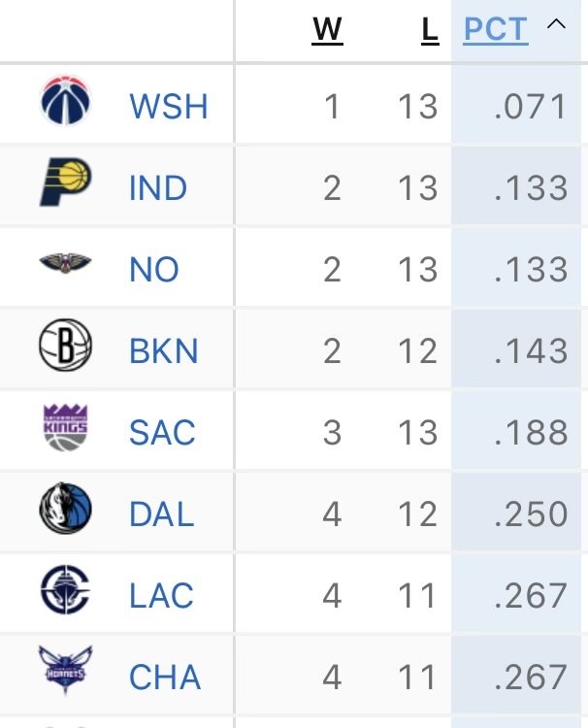The width and height of the screenshot is (588, 728).
Task: Click the Indiana Pacers team logo
Action: pyautogui.click(x=65, y=184)
